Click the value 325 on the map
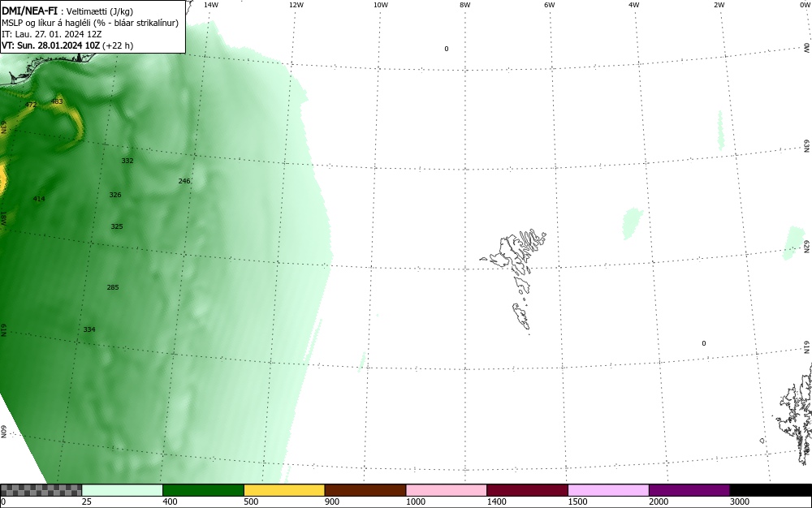 (116, 226)
